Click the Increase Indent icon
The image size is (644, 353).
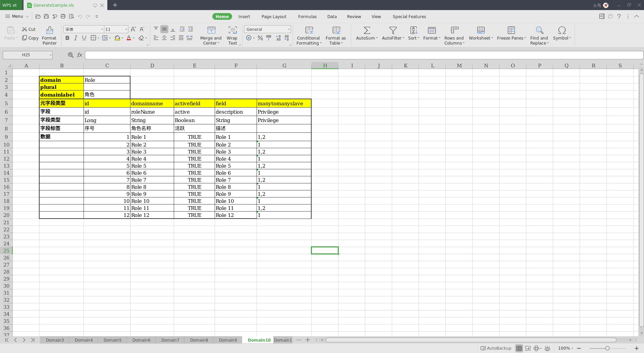pyautogui.click(x=191, y=29)
